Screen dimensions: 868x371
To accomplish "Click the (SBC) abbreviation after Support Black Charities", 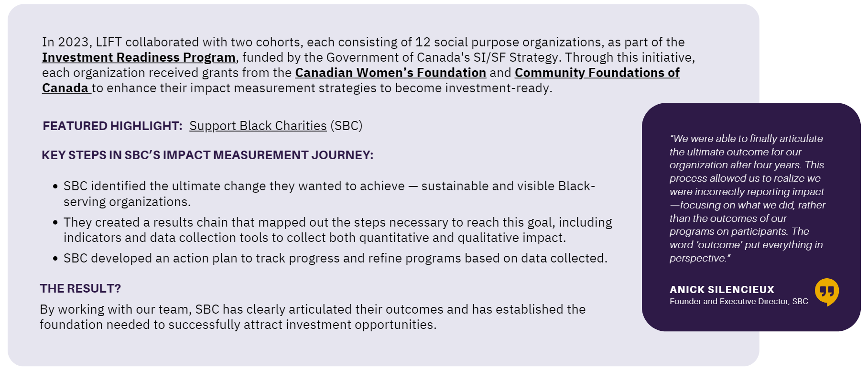I will 347,126.
